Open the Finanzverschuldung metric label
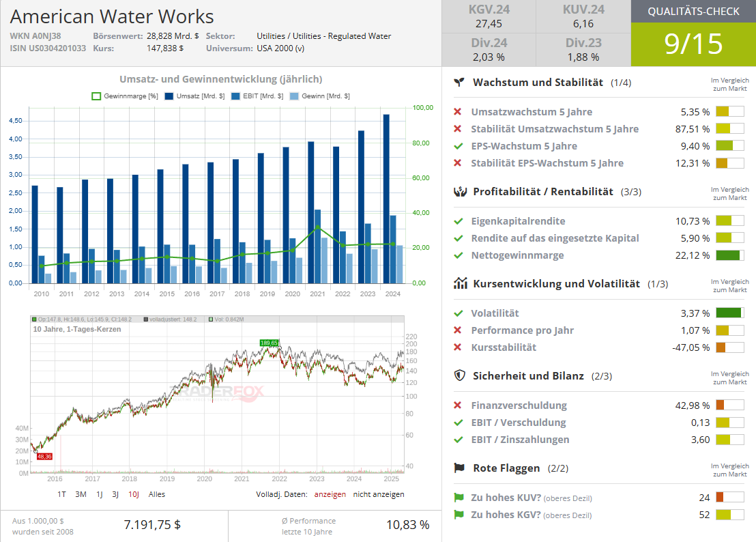 pos(519,405)
